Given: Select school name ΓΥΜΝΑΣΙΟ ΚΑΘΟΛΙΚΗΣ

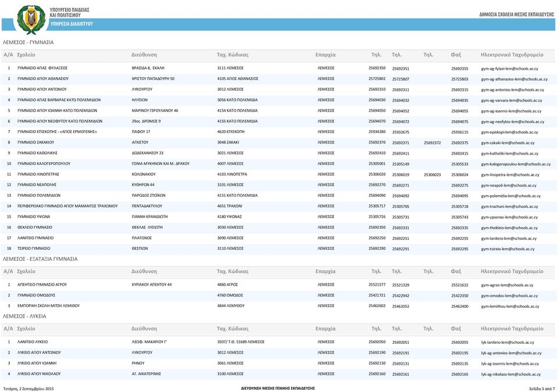Looking at the screenshot, I should coord(37,153).
